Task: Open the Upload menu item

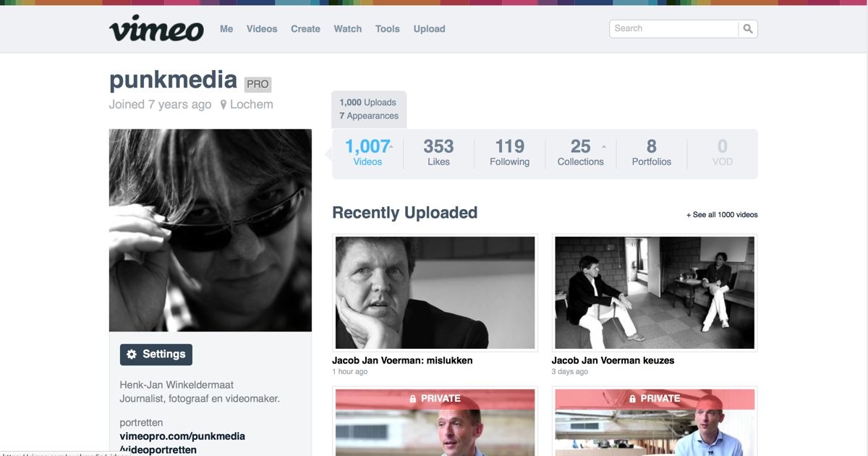Action: (429, 29)
